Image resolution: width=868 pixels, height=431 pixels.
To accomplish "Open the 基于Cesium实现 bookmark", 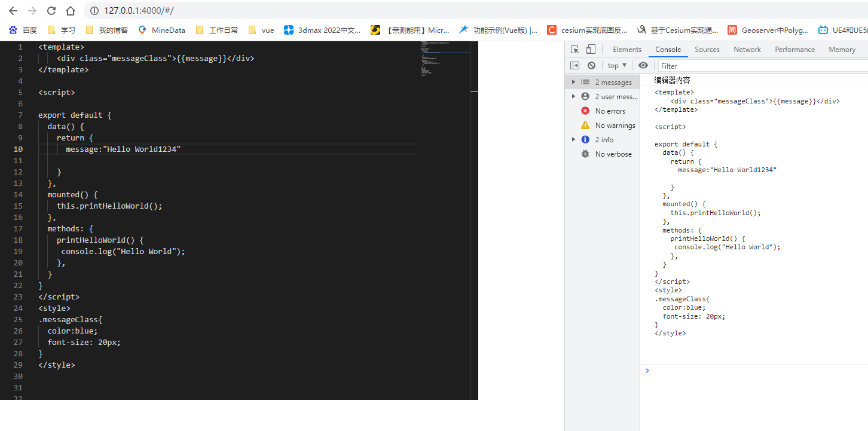I will [x=678, y=30].
